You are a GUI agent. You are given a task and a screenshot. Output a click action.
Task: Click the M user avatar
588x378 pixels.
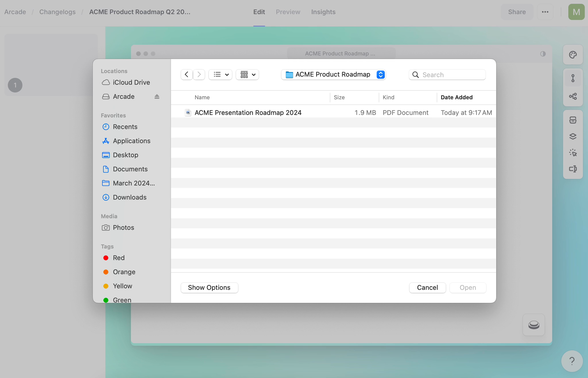pyautogui.click(x=576, y=12)
